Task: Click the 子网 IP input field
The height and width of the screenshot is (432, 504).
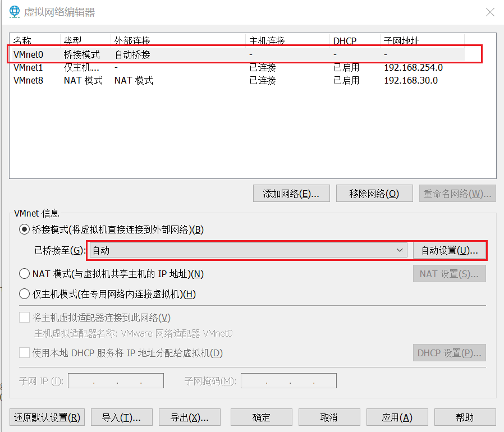Action: click(x=116, y=380)
